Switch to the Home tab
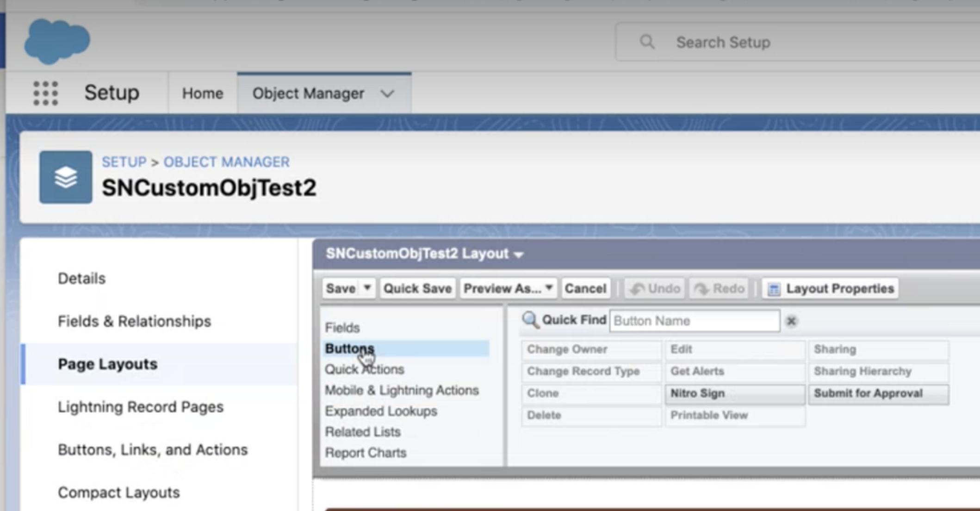This screenshot has width=980, height=511. pos(202,93)
